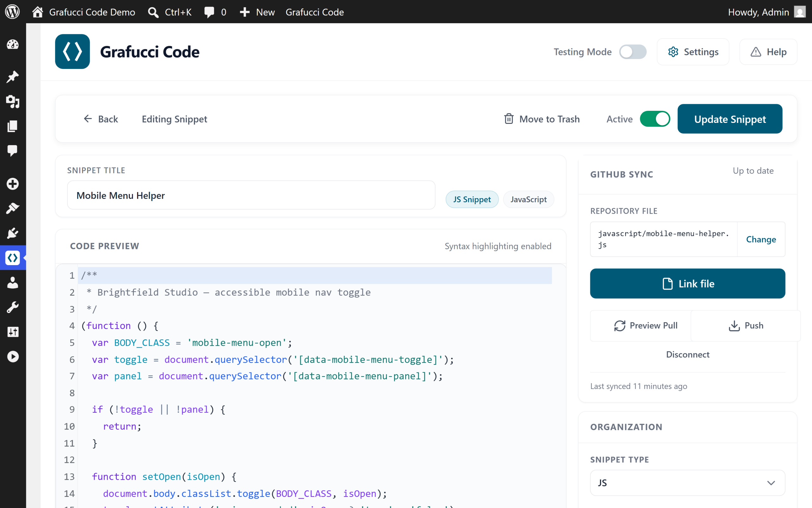The image size is (812, 508).
Task: Open the Comments sidebar icon
Action: pyautogui.click(x=13, y=150)
